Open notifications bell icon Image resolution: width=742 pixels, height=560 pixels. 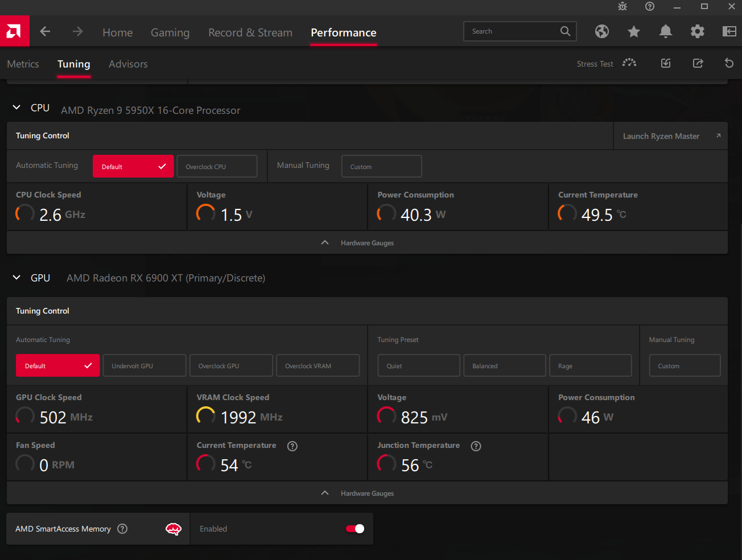pyautogui.click(x=665, y=31)
